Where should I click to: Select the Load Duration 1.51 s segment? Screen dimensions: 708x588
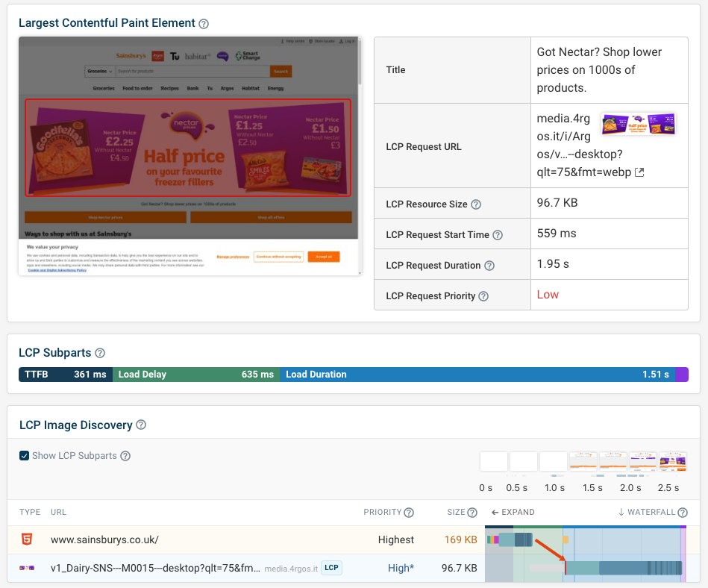point(477,375)
